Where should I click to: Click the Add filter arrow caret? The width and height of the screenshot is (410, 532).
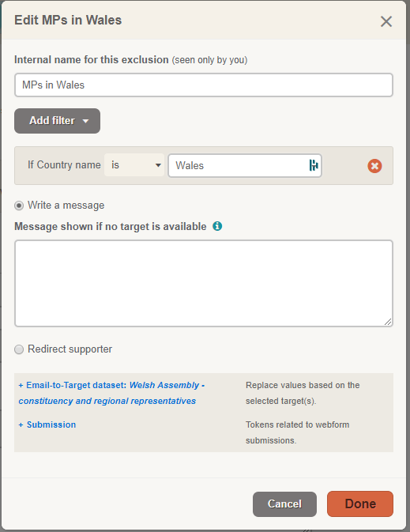[85, 121]
